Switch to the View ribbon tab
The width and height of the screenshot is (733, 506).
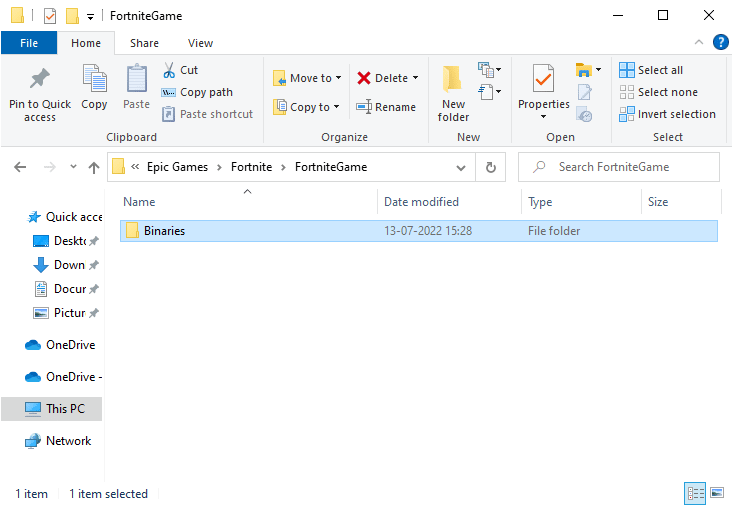(201, 43)
